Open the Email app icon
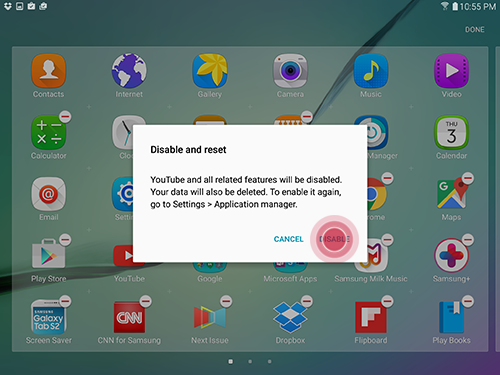 (x=49, y=194)
